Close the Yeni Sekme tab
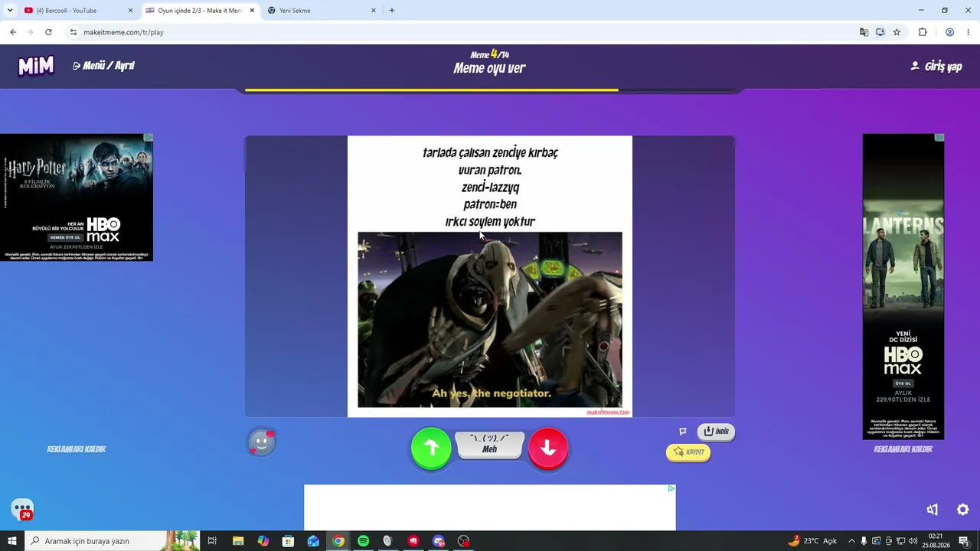The image size is (980, 551). click(x=374, y=11)
